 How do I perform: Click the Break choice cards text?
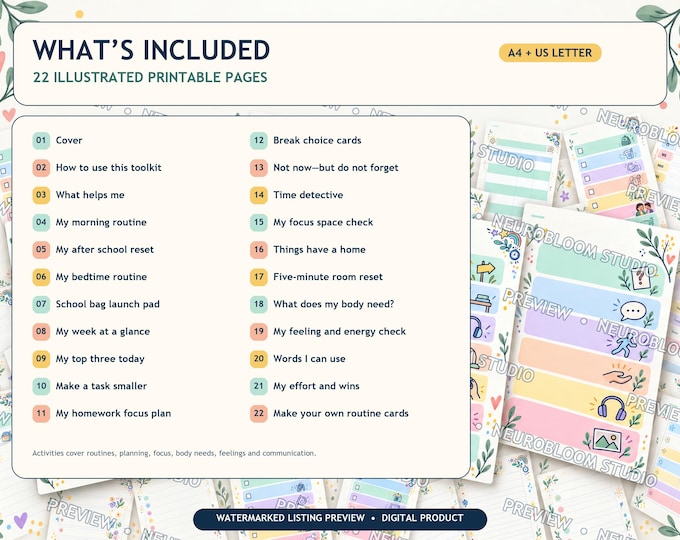[x=317, y=141]
